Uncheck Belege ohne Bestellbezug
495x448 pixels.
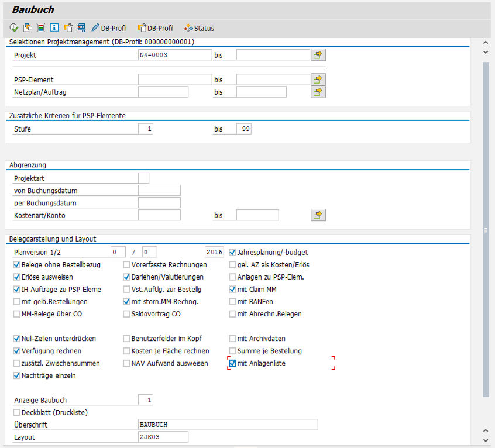pos(16,265)
